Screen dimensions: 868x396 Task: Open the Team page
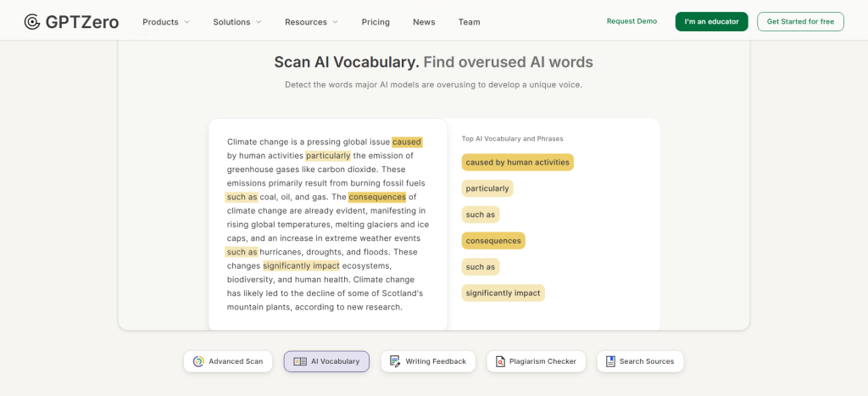click(x=469, y=22)
